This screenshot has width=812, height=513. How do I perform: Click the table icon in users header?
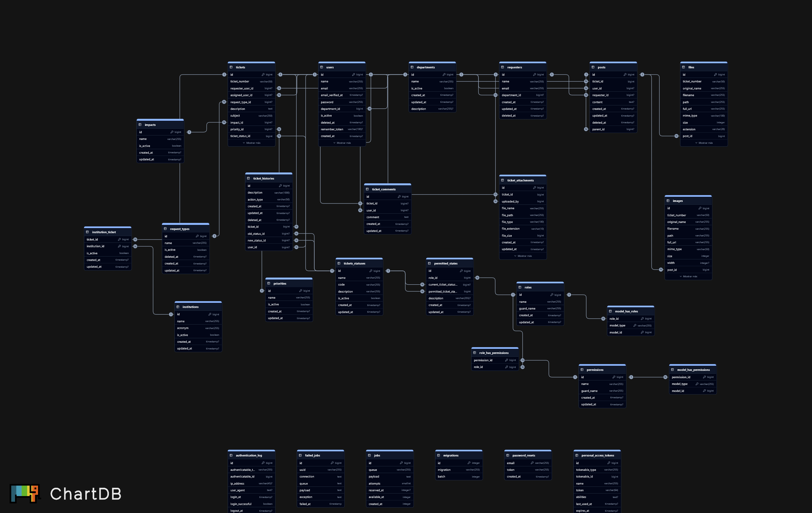(x=322, y=67)
